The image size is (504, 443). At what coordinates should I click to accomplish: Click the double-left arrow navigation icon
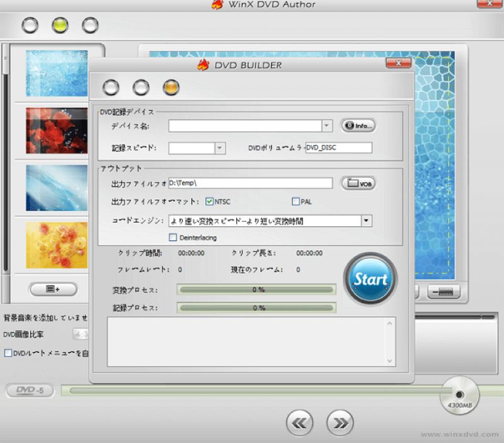click(300, 423)
